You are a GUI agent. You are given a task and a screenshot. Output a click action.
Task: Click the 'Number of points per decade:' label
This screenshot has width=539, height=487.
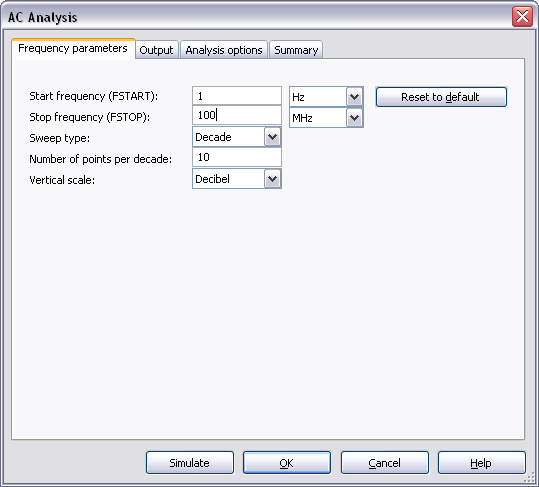100,159
